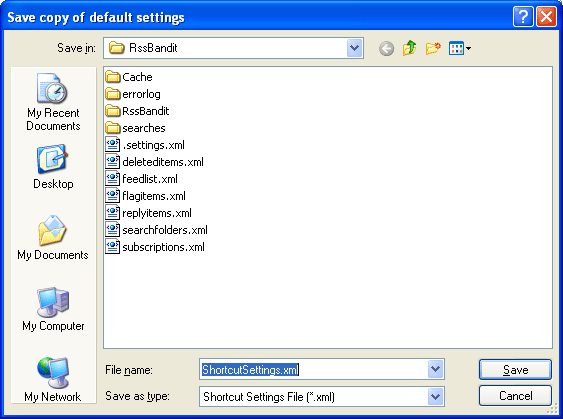Select the Cache folder
Screen dimensions: 563x419
(129, 77)
